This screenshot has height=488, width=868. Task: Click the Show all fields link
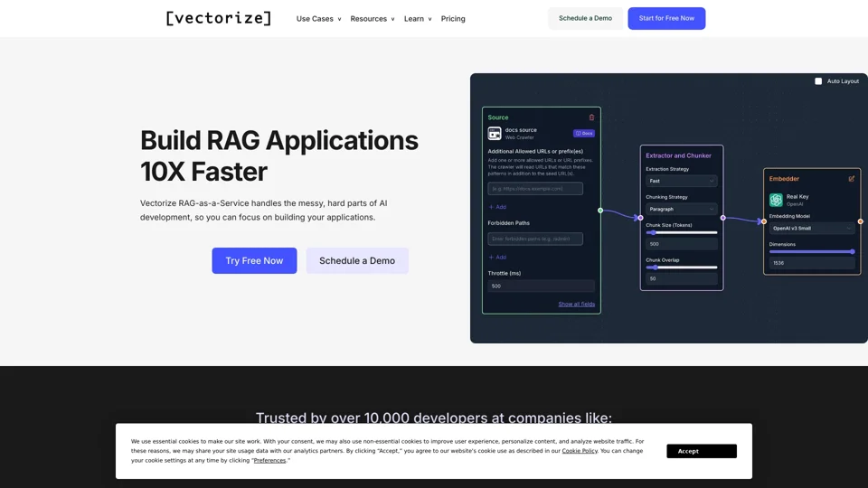point(576,305)
